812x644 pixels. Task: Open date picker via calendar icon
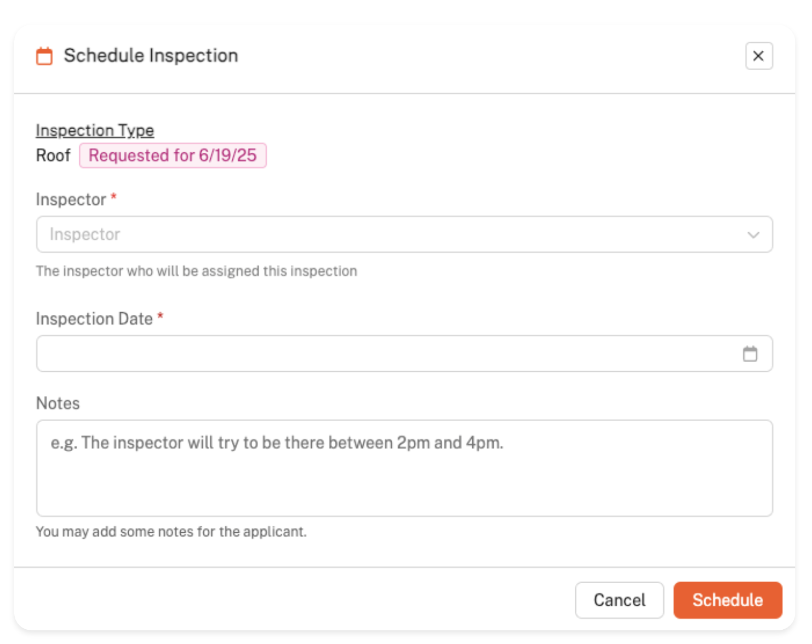[750, 354]
